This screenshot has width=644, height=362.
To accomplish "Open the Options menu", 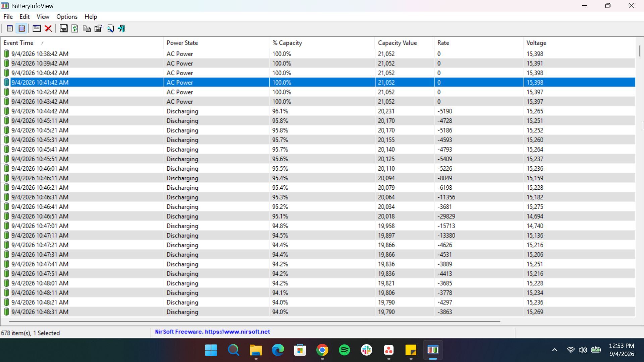I will (x=67, y=16).
